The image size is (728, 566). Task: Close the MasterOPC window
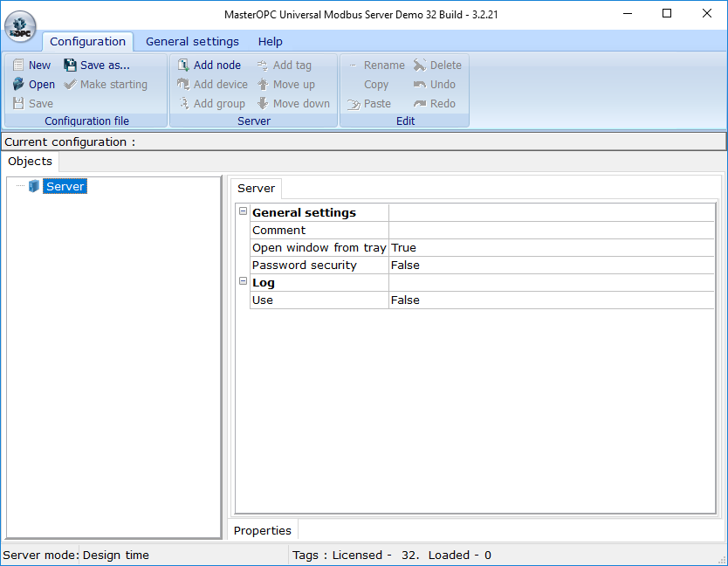707,13
